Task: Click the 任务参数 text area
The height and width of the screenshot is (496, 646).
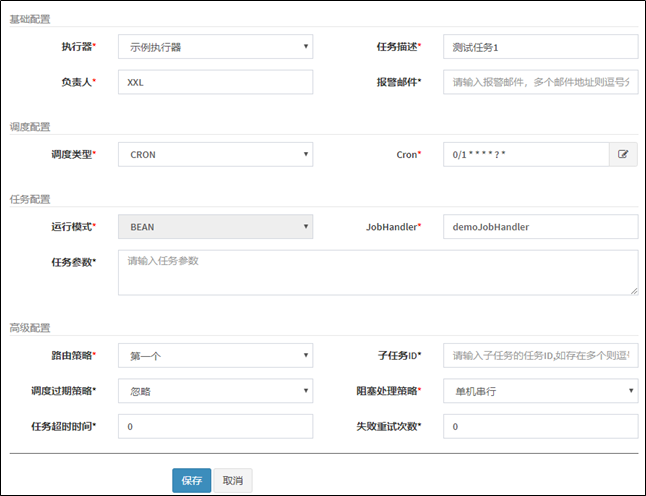Action: point(377,272)
